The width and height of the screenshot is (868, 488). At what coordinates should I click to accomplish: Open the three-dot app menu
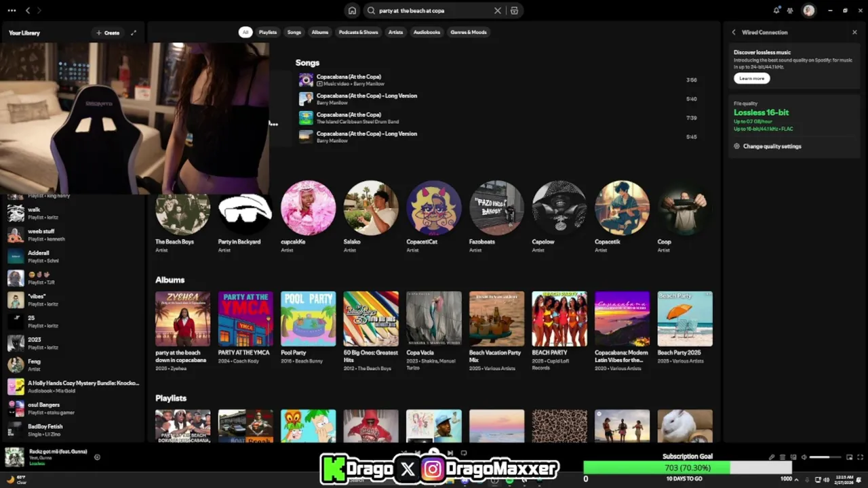12,10
